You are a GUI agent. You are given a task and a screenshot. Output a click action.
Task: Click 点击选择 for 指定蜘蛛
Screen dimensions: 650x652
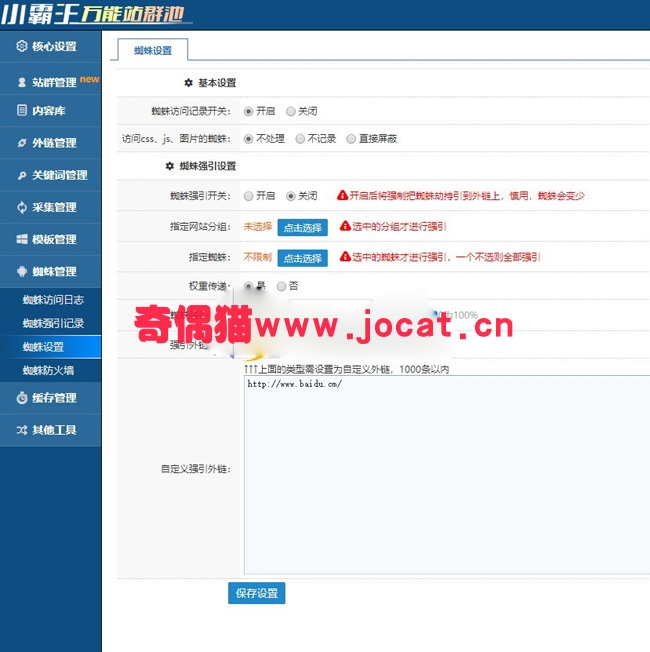302,258
